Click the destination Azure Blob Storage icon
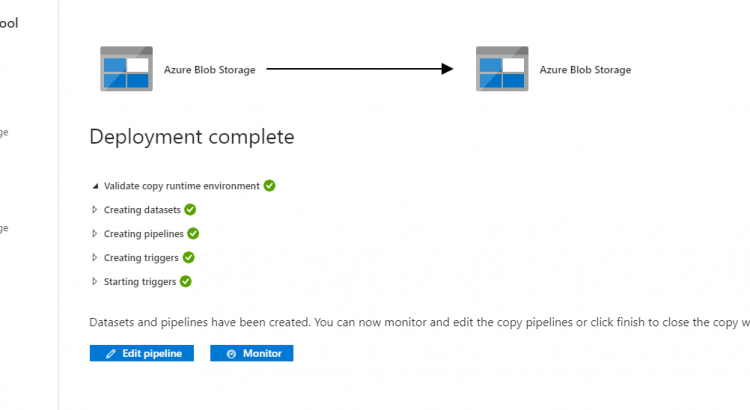This screenshot has width=750, height=410. point(502,69)
